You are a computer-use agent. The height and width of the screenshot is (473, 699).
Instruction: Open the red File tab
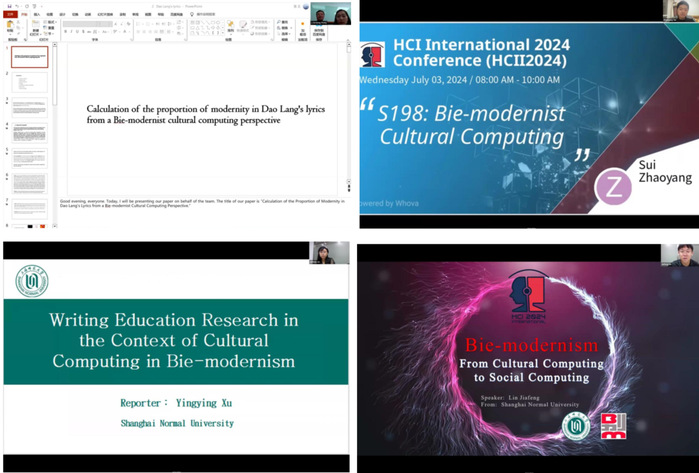tap(10, 15)
